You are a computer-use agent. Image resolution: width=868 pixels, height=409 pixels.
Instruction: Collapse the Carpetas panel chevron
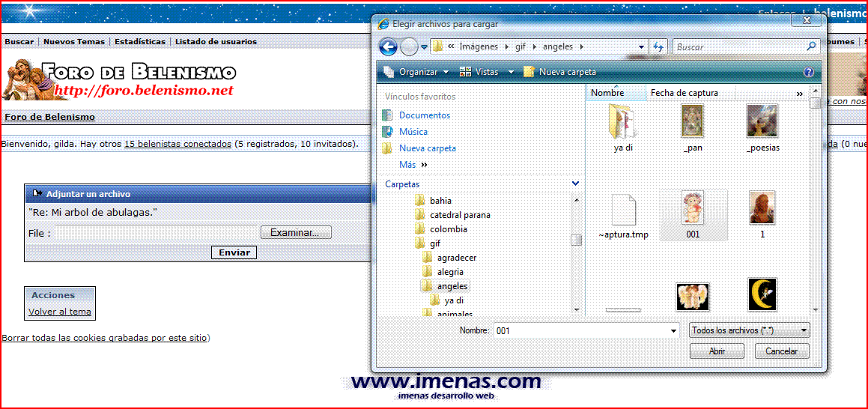click(575, 184)
